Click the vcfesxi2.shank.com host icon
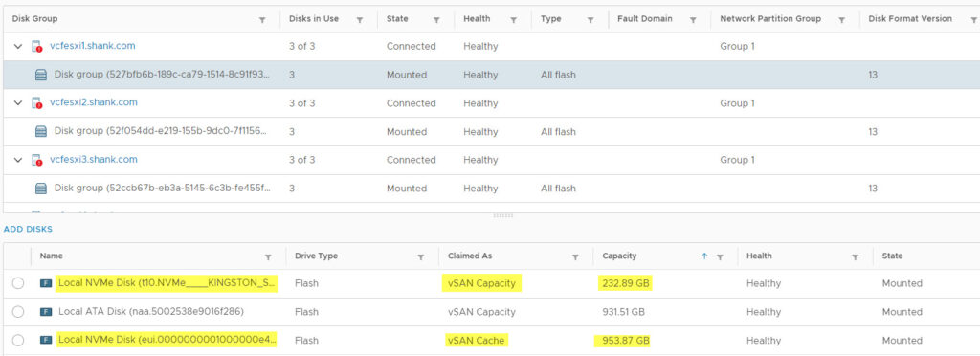The height and width of the screenshot is (356, 980). click(37, 103)
